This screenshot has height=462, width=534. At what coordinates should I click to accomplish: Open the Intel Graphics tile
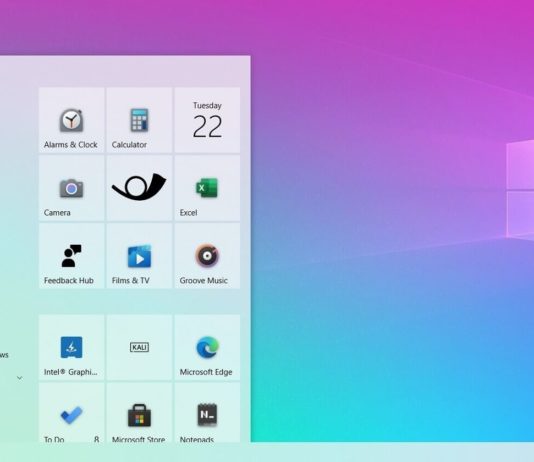click(x=72, y=347)
